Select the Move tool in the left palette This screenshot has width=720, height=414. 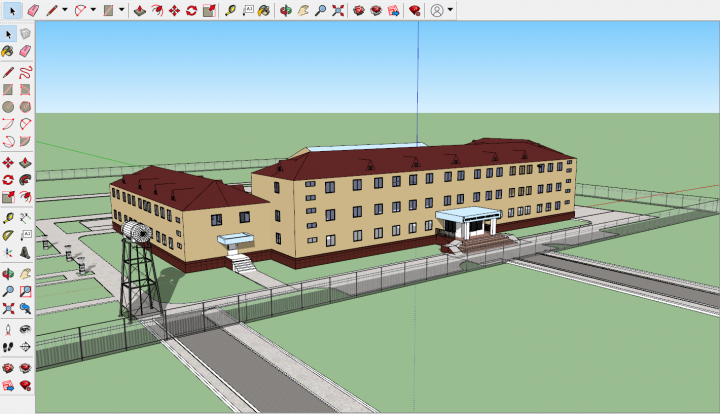point(8,162)
